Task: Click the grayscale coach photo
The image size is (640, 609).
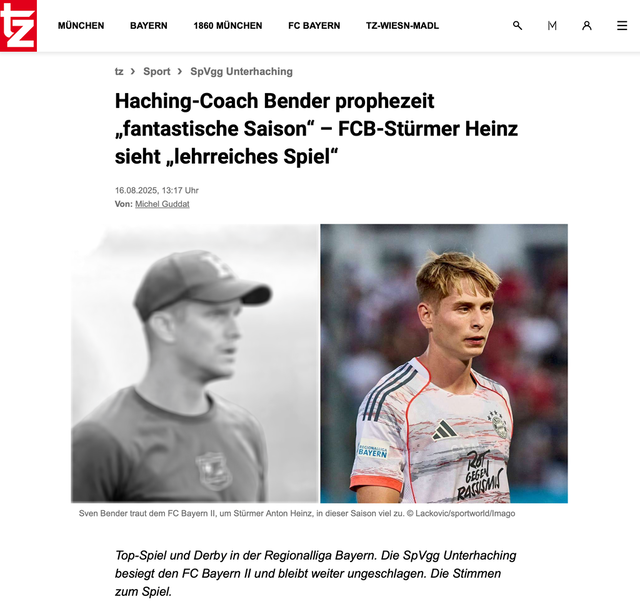Action: tap(195, 363)
